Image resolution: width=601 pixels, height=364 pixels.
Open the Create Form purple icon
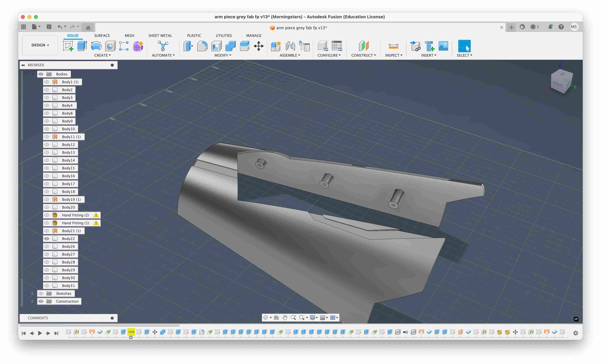point(138,46)
